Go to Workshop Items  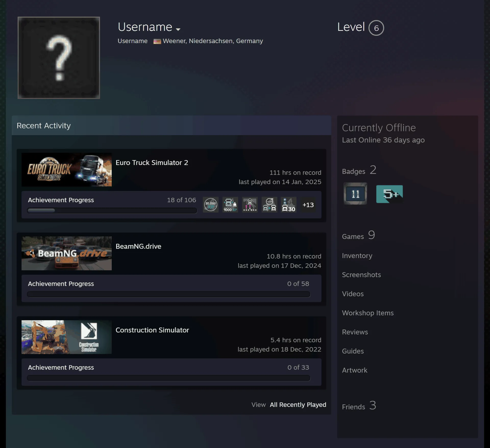pos(368,313)
